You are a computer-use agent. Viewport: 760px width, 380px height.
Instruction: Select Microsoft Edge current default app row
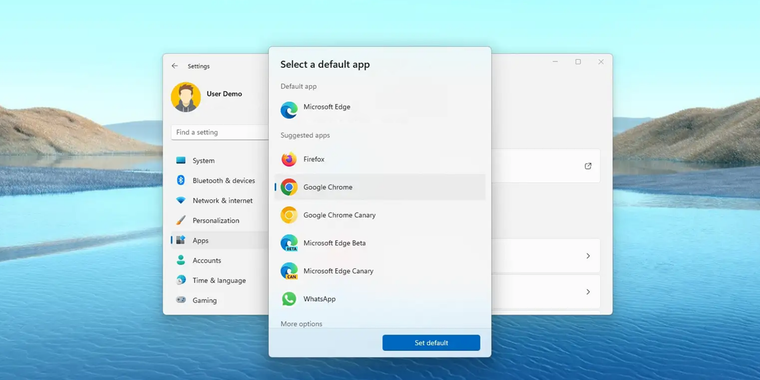point(380,110)
